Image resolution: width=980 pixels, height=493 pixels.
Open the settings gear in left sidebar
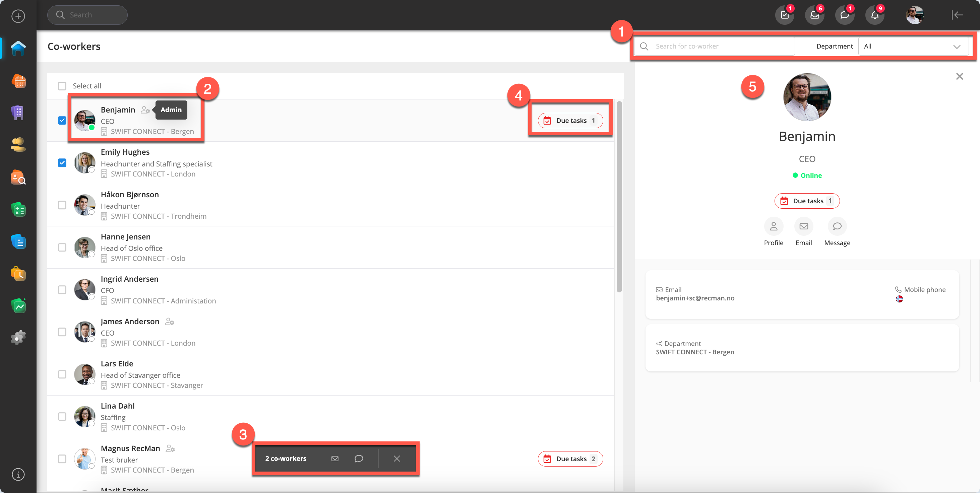tap(18, 337)
